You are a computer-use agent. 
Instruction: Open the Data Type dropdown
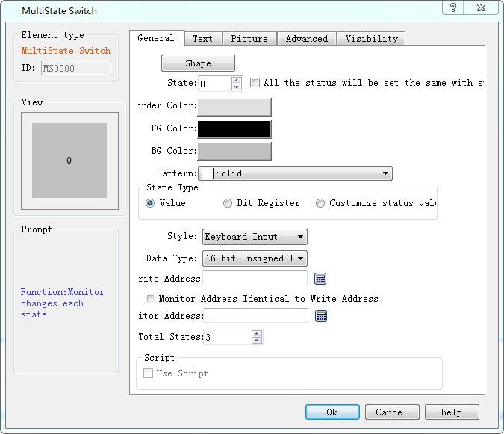[255, 258]
